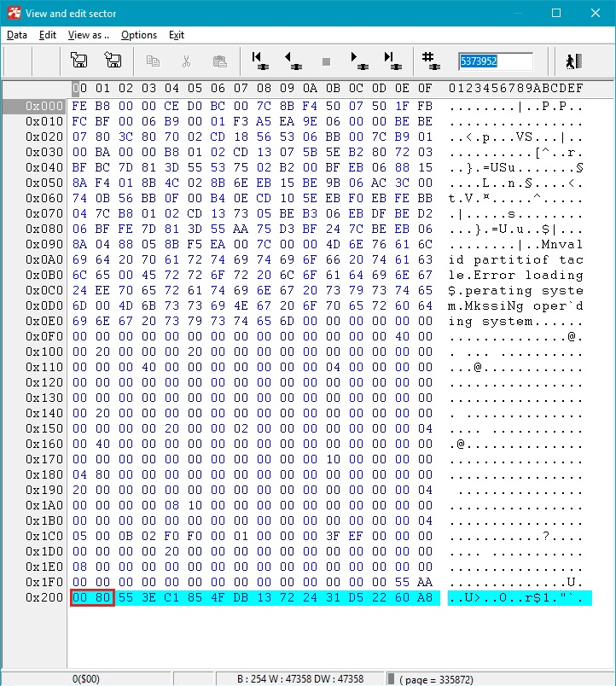Click the 0x0B0 offset label

[44, 276]
